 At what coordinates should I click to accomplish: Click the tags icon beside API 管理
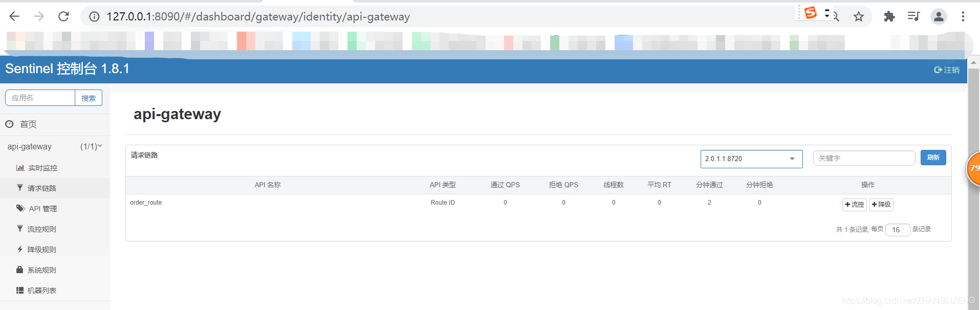[20, 208]
